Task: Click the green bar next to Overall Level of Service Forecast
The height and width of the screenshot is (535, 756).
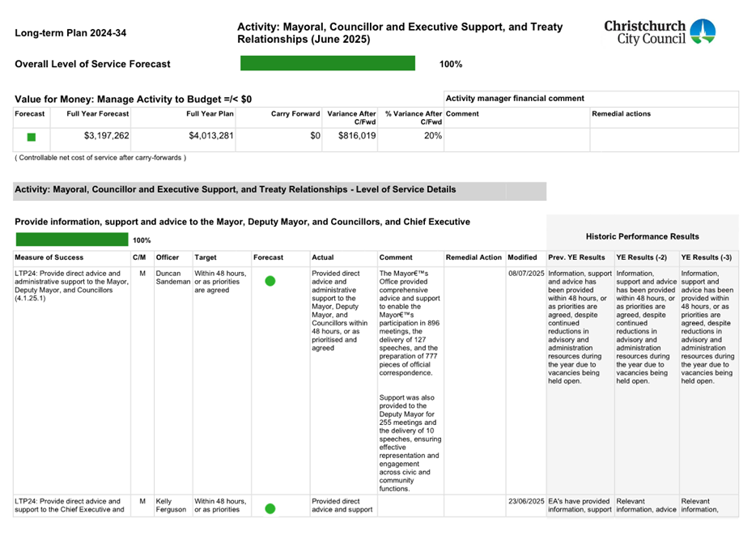Action: coord(327,63)
